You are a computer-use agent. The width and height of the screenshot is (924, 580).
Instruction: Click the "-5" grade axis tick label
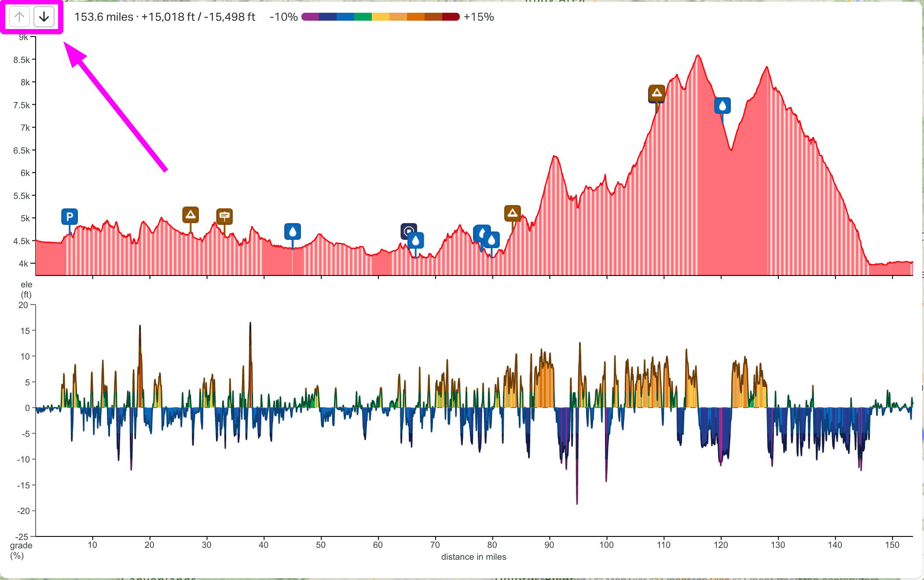[x=26, y=433]
